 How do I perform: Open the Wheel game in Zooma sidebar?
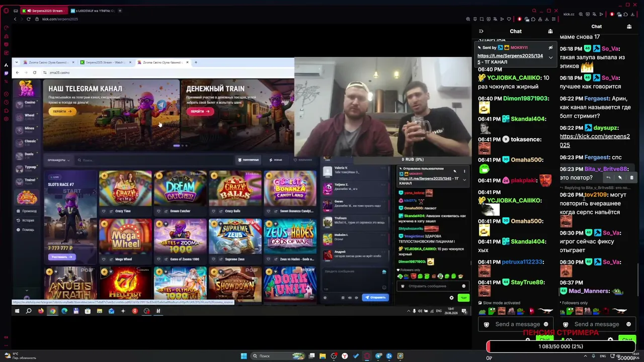tap(27, 117)
